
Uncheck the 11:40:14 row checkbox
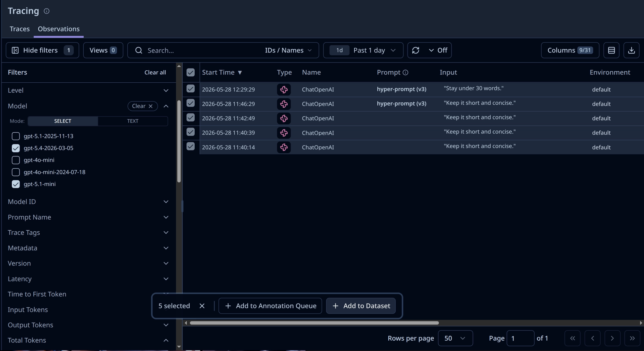[191, 146]
